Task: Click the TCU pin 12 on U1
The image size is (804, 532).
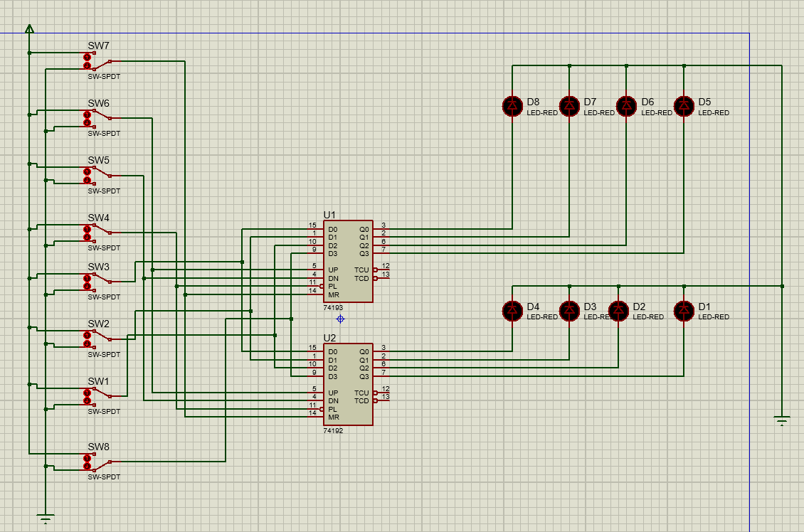Action: tap(382, 270)
